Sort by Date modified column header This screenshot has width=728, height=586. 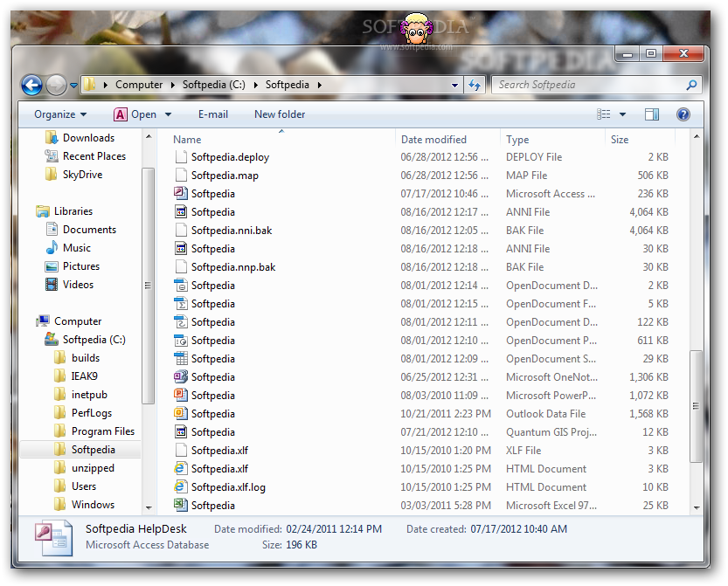tap(433, 139)
